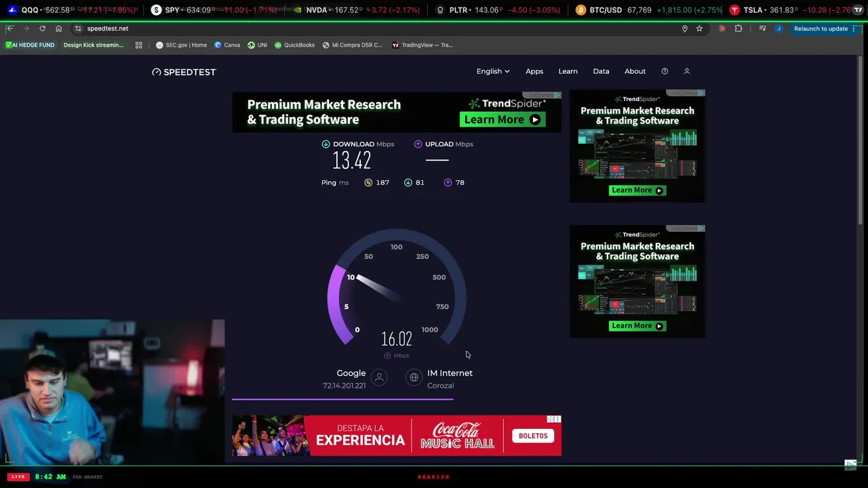Open Design Kick streaming bookmark

[94, 45]
